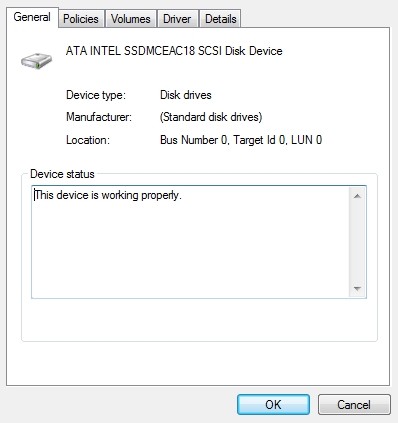Click the disk drive icon
The height and width of the screenshot is (423, 398).
[x=36, y=60]
